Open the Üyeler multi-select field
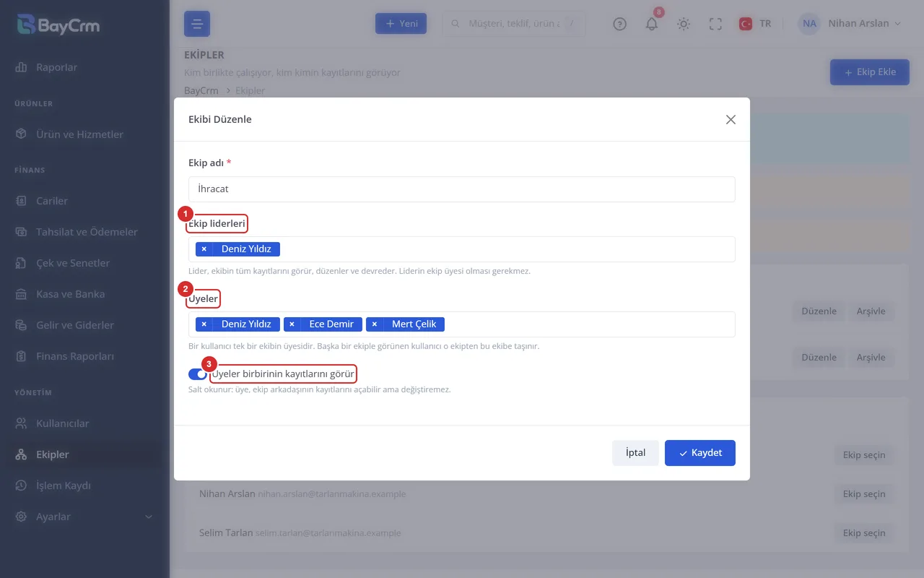Viewport: 924px width, 578px height. pos(462,324)
